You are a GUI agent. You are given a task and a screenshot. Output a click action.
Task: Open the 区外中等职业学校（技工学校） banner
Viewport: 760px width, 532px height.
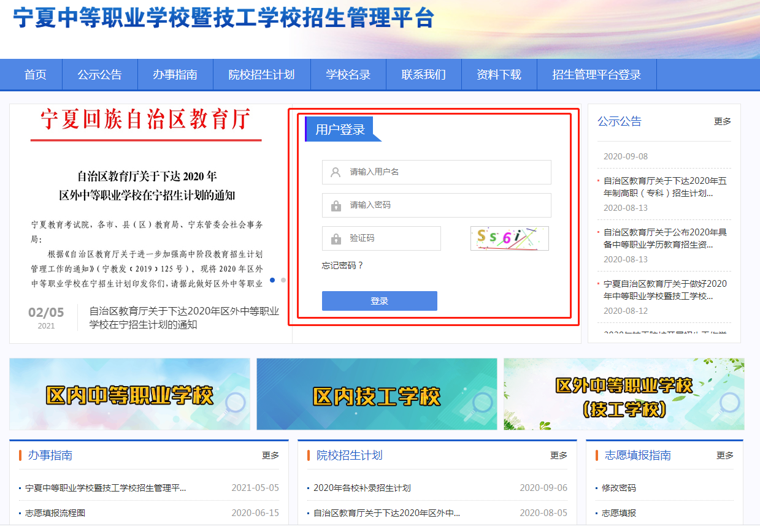(x=624, y=394)
